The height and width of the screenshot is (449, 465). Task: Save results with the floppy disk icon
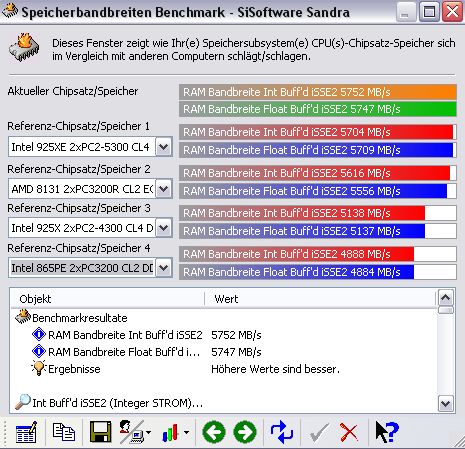100,432
